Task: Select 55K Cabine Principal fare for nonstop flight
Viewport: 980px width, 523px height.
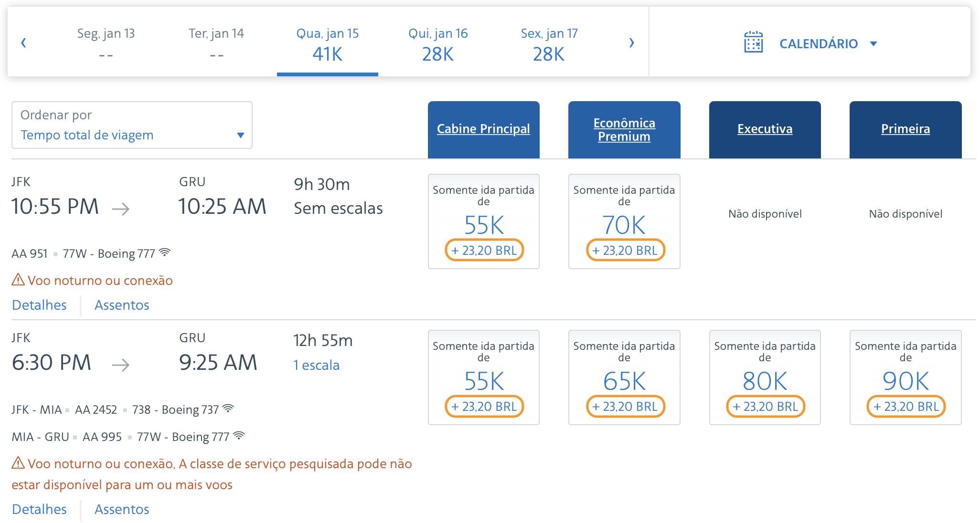Action: tap(483, 221)
